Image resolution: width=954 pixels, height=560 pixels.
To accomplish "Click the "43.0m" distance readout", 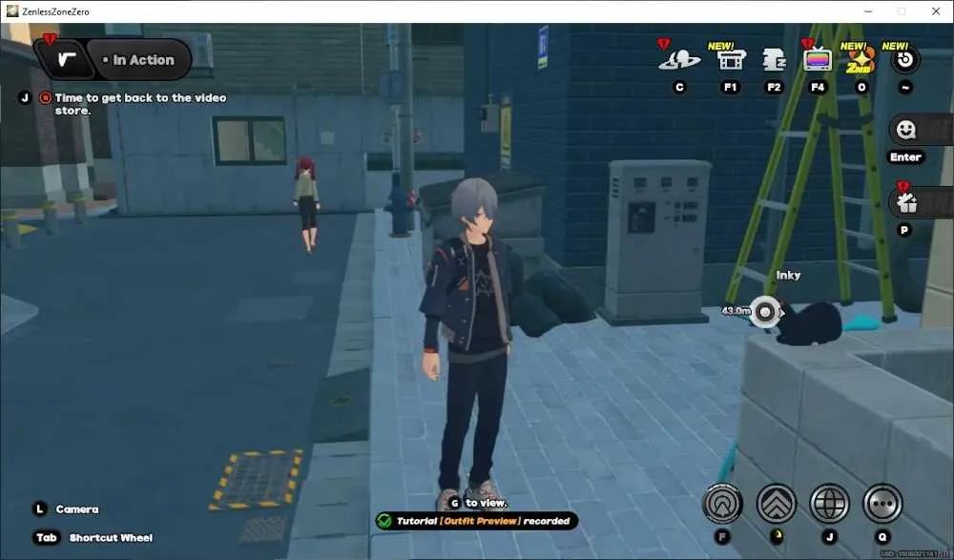I will [x=736, y=310].
